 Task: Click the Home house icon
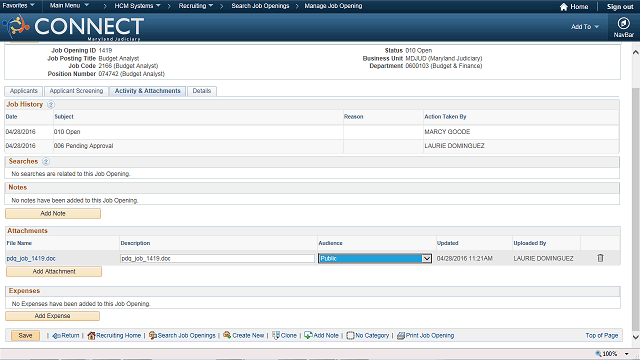tap(564, 7)
